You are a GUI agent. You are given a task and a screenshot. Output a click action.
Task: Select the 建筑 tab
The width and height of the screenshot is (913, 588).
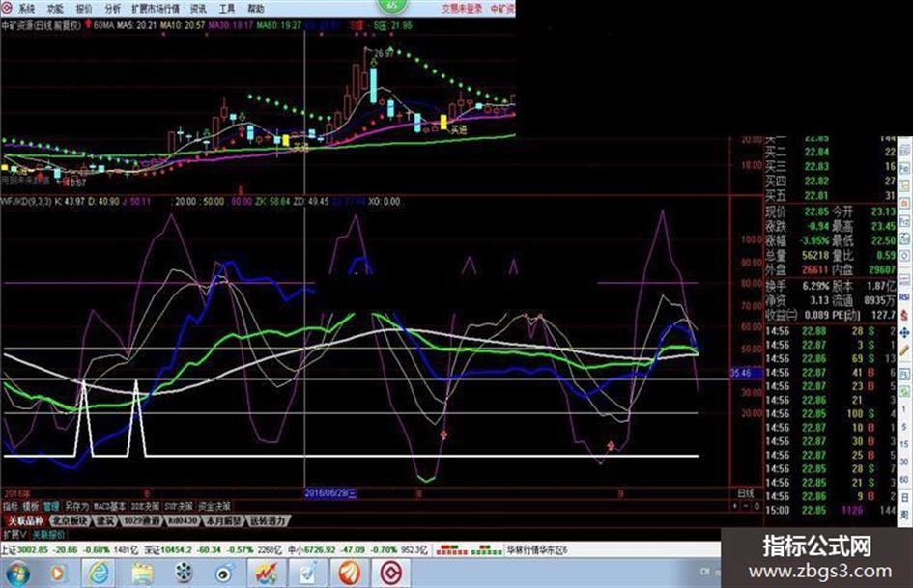[x=105, y=520]
